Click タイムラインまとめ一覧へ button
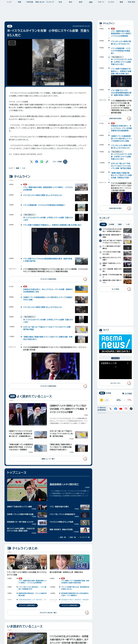Viewport: 138px width, 644px height. 48,613
